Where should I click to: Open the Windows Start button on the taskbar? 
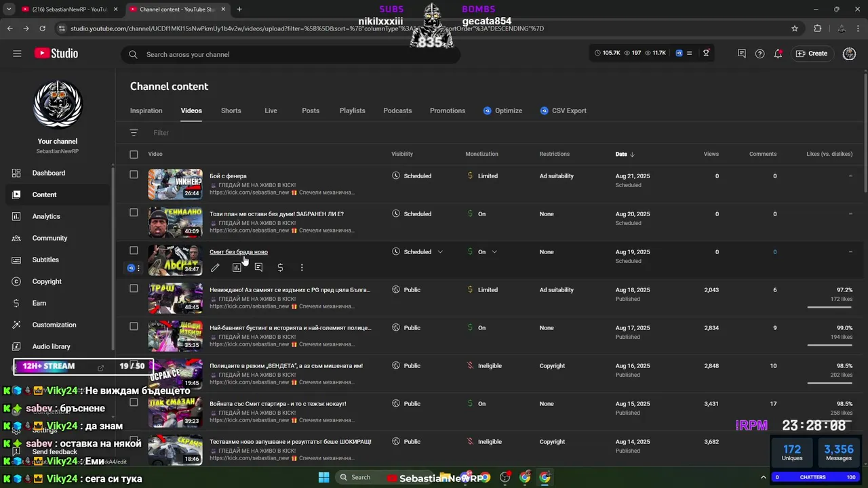[323, 477]
